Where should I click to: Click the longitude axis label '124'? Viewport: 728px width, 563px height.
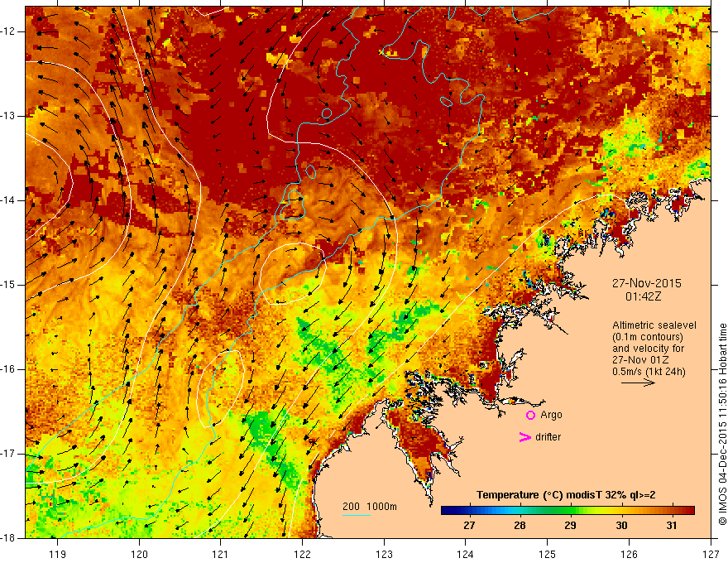pyautogui.click(x=466, y=554)
